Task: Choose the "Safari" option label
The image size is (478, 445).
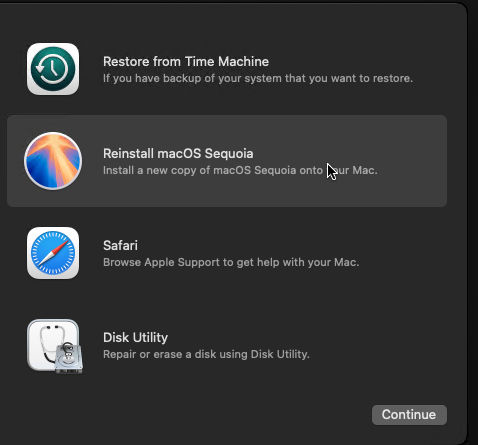Action: click(120, 246)
